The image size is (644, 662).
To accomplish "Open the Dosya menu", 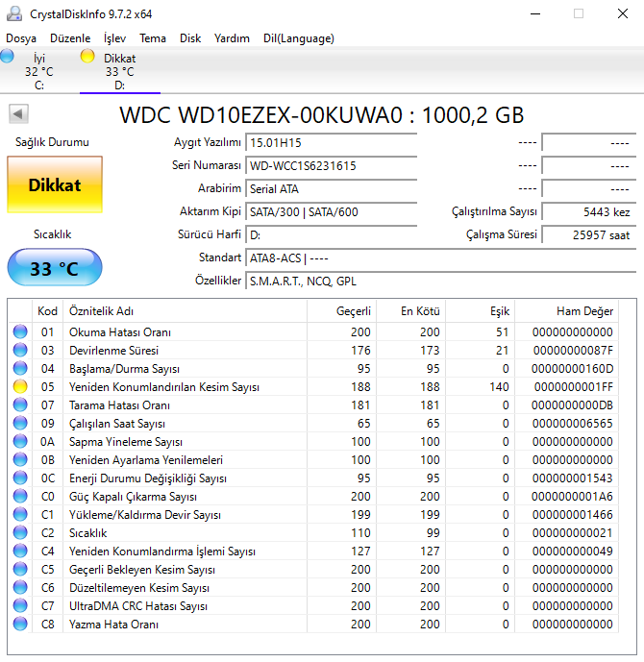I will 21,38.
